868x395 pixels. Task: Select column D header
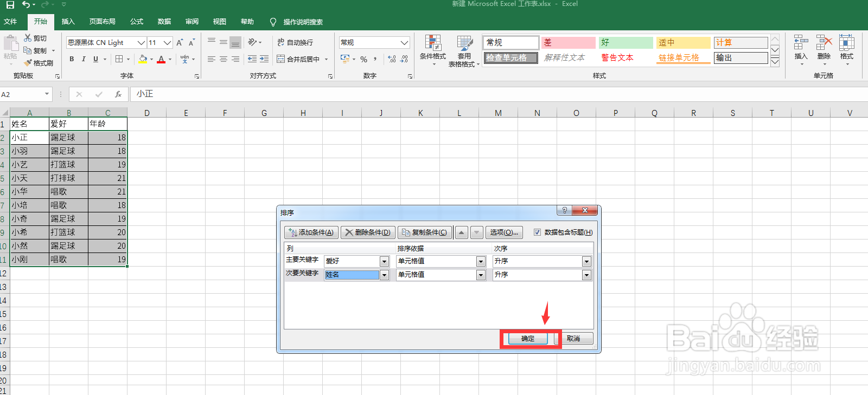click(147, 113)
